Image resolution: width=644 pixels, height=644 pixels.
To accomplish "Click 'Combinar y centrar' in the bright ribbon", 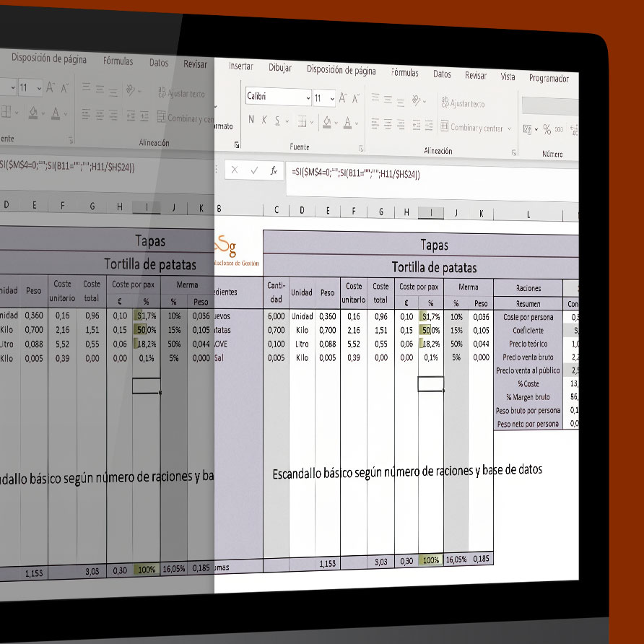I will pos(472,127).
